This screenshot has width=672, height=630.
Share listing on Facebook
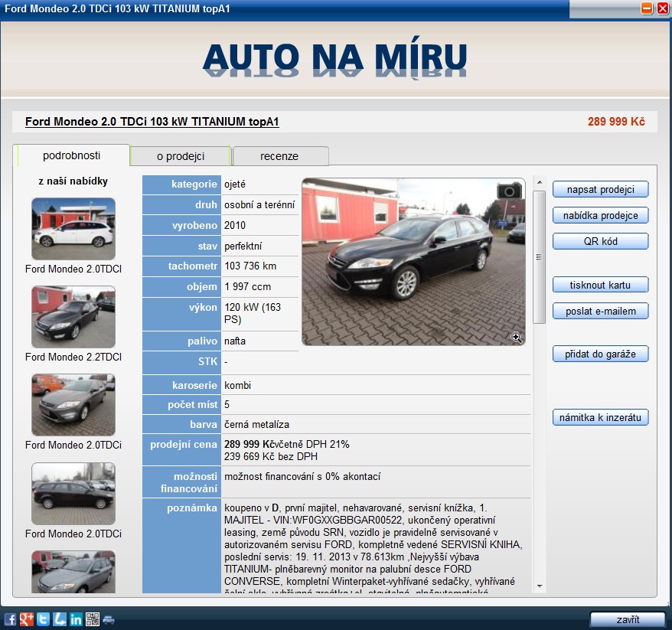[x=10, y=619]
